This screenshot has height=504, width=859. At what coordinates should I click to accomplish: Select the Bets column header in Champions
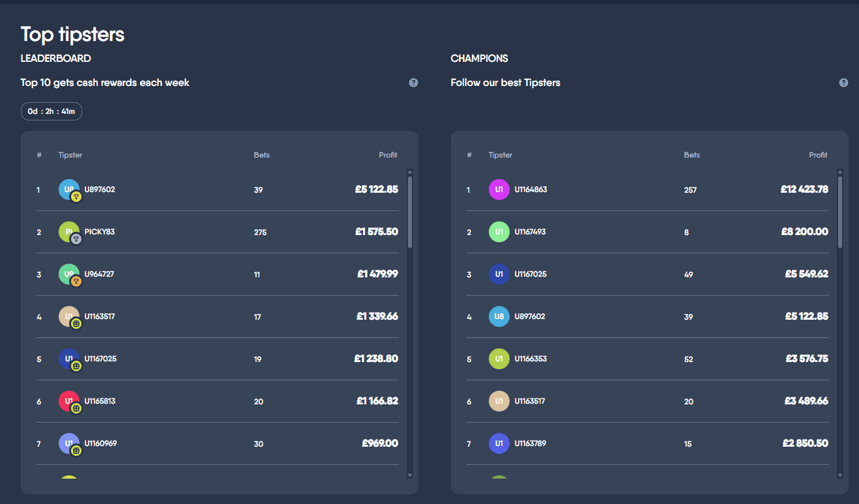click(x=692, y=155)
